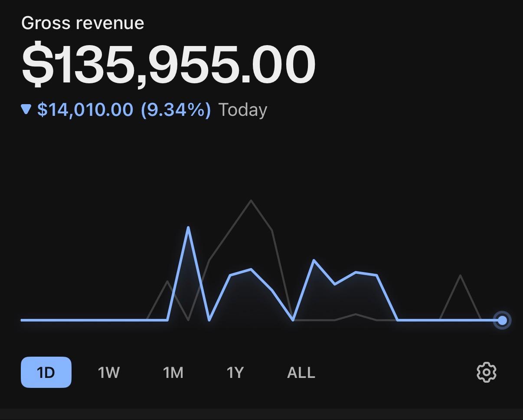
Task: Click the Gross revenue heading
Action: point(82,23)
